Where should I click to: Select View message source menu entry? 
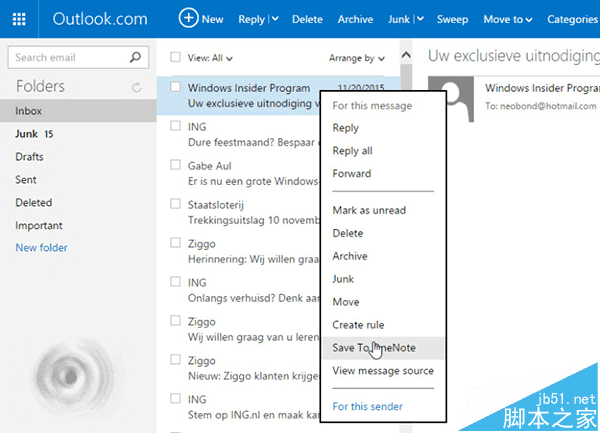[383, 371]
